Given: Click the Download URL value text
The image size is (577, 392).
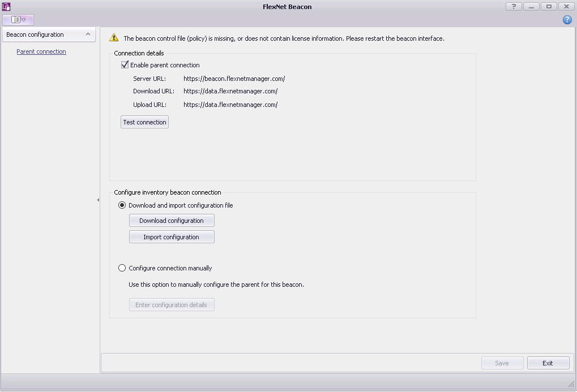Looking at the screenshot, I should coord(230,91).
